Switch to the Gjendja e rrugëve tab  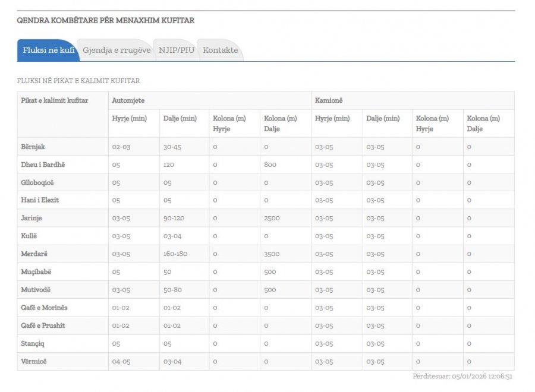click(117, 50)
